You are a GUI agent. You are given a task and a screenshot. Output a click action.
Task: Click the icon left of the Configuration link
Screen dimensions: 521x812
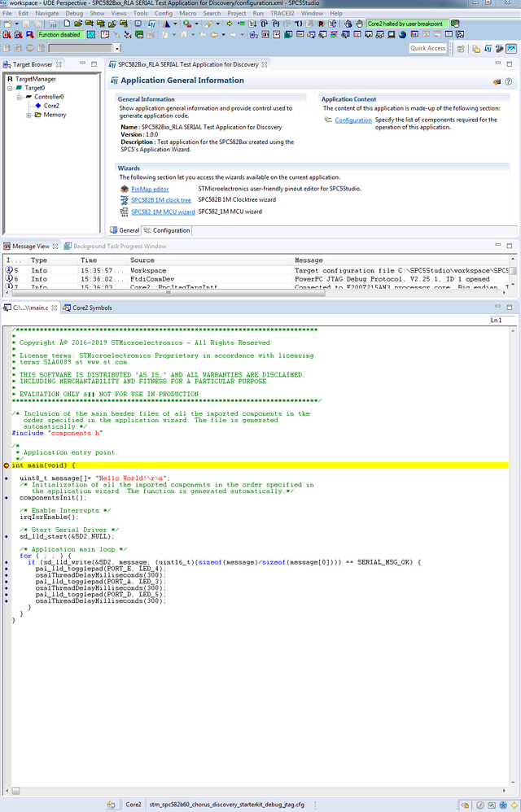(x=328, y=120)
